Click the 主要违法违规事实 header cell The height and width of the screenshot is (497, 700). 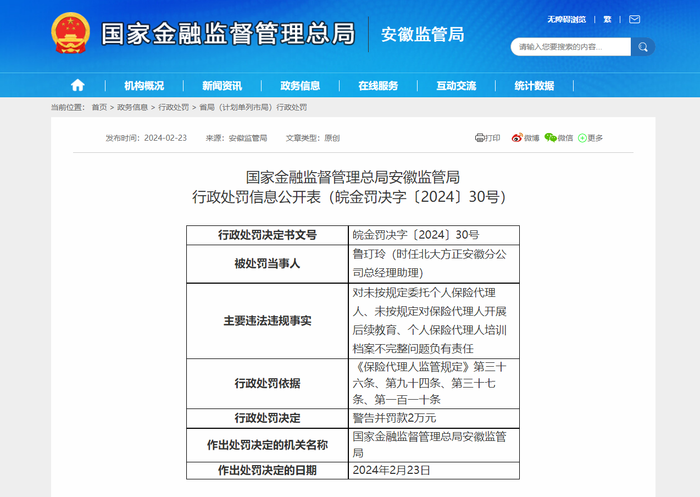tap(267, 321)
